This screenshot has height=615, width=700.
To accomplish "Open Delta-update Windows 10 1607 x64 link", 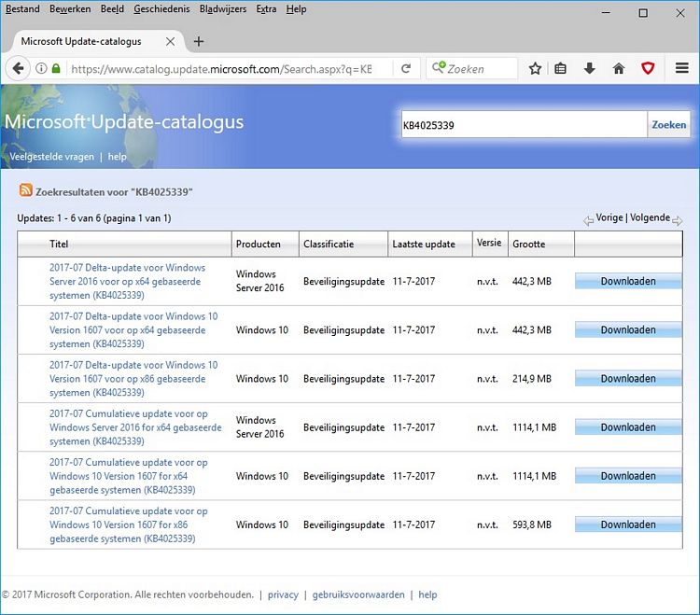I will coord(133,329).
